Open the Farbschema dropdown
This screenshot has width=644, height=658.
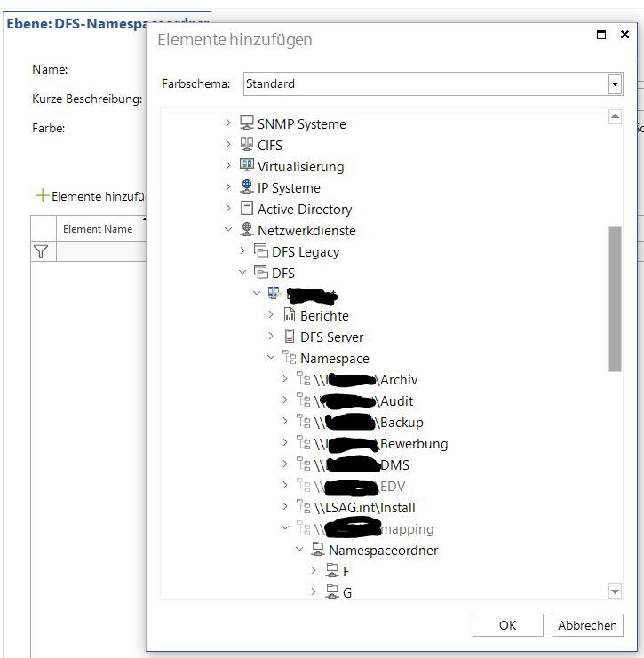(615, 84)
